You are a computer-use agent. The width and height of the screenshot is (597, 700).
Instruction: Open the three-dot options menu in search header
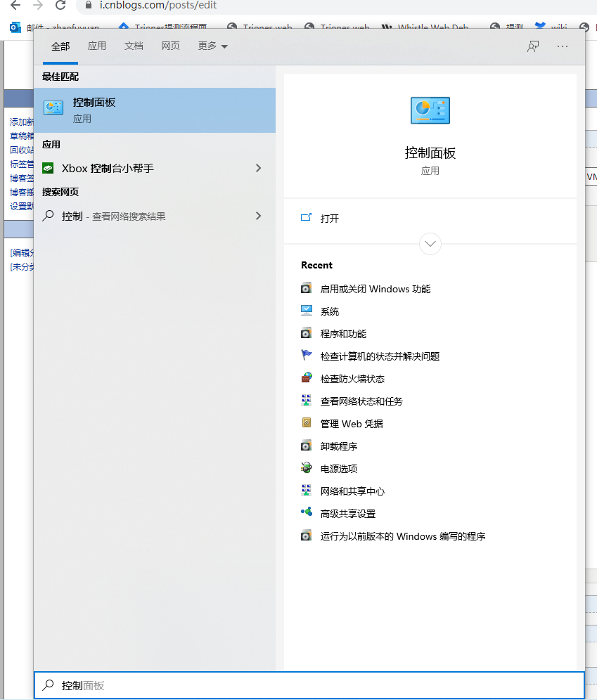point(563,46)
